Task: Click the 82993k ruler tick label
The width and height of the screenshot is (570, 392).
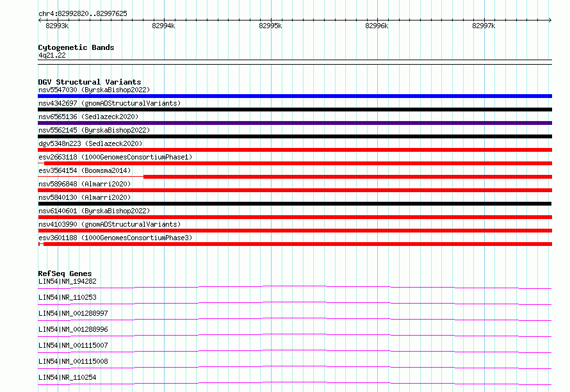Action: (x=57, y=26)
